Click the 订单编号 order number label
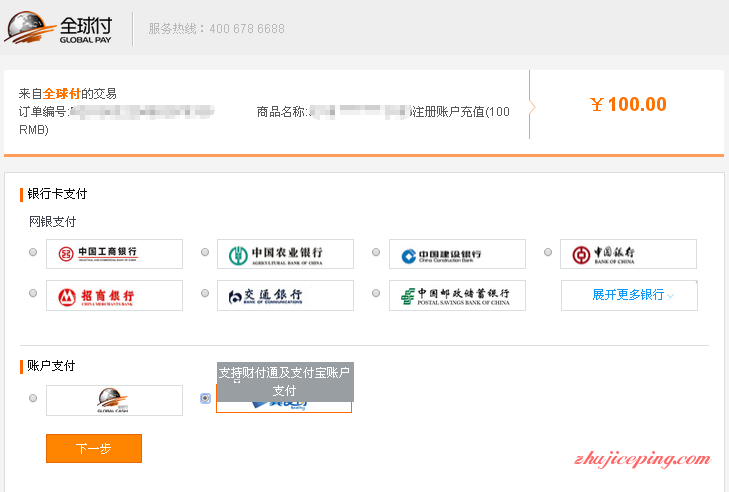729x492 pixels. [44, 112]
